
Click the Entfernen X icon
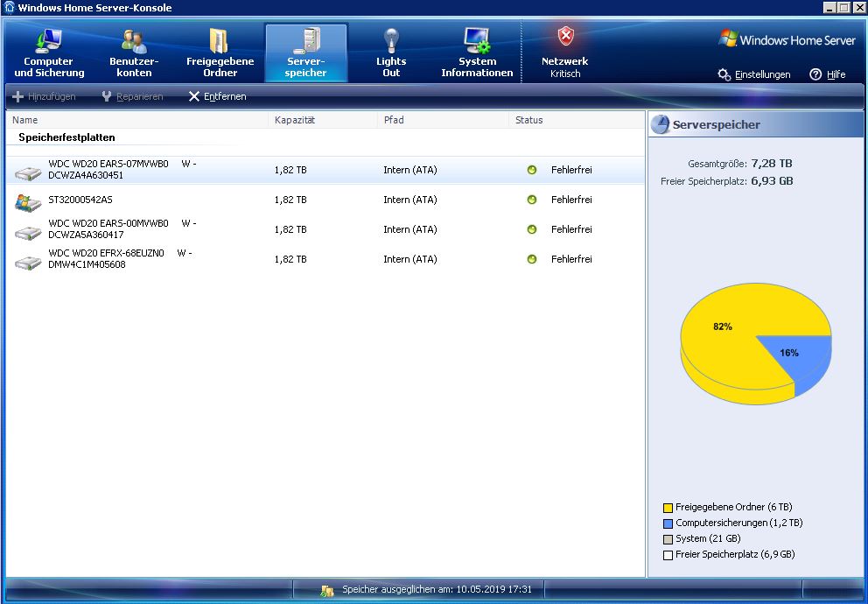tap(193, 96)
